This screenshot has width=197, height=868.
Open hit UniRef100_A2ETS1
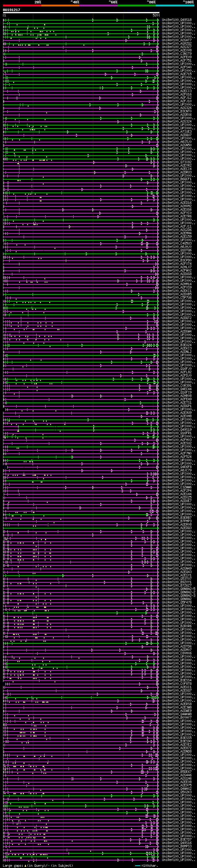pyautogui.click(x=177, y=402)
